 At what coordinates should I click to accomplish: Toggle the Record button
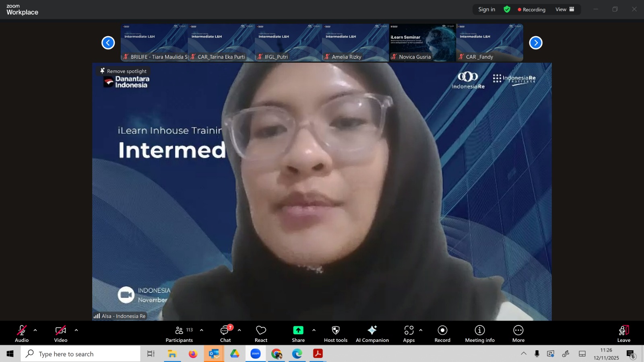[442, 333]
